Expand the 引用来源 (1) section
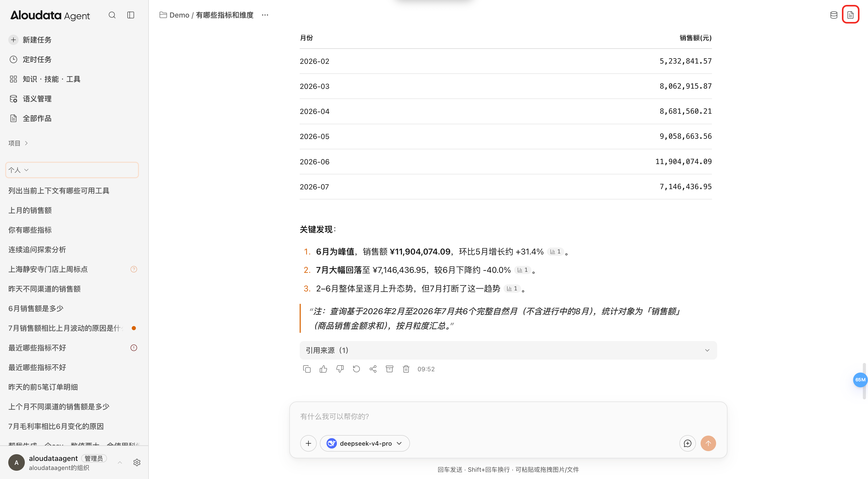Image resolution: width=868 pixels, height=479 pixels. point(508,350)
